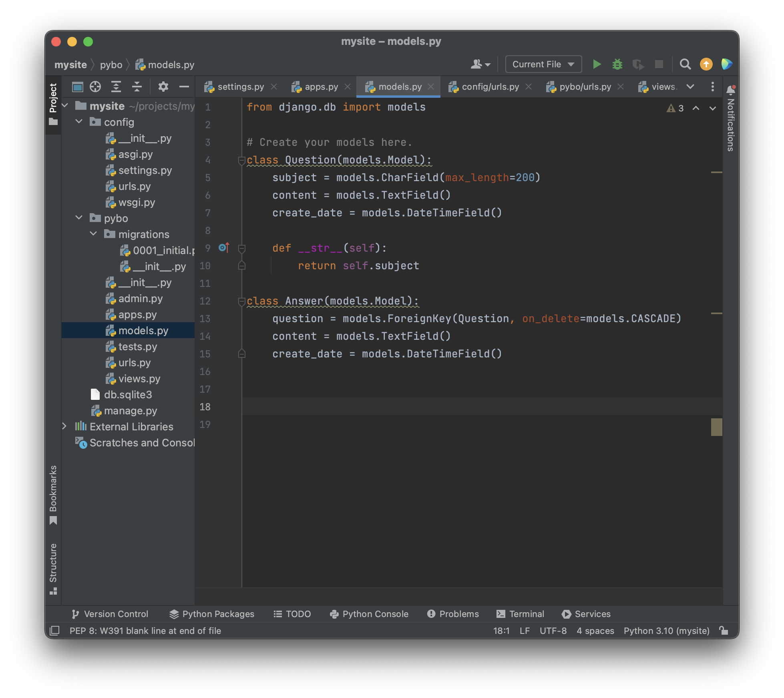Click Collapse All icon in Project panel
Image resolution: width=784 pixels, height=698 pixels.
point(137,87)
